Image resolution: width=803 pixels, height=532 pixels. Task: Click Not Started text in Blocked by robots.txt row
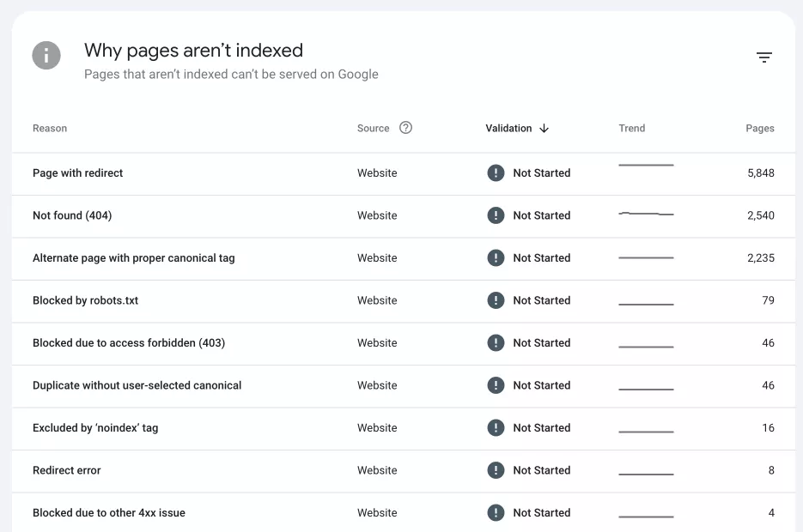point(542,300)
